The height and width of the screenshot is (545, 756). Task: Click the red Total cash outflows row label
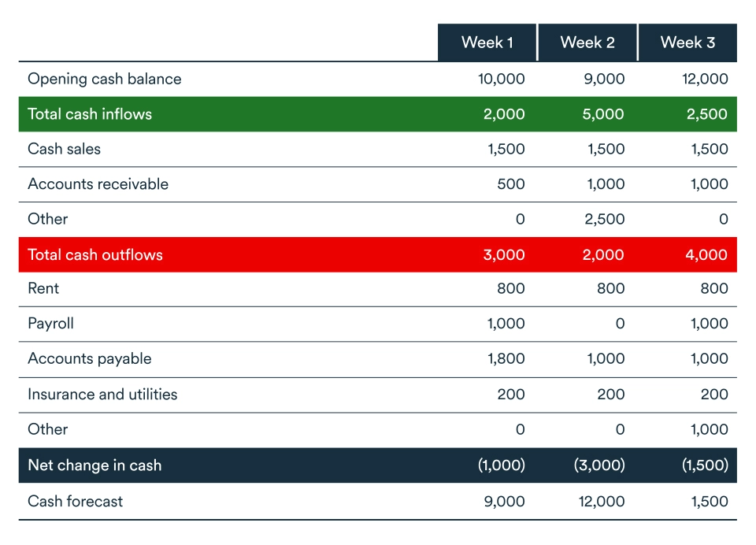pos(95,254)
